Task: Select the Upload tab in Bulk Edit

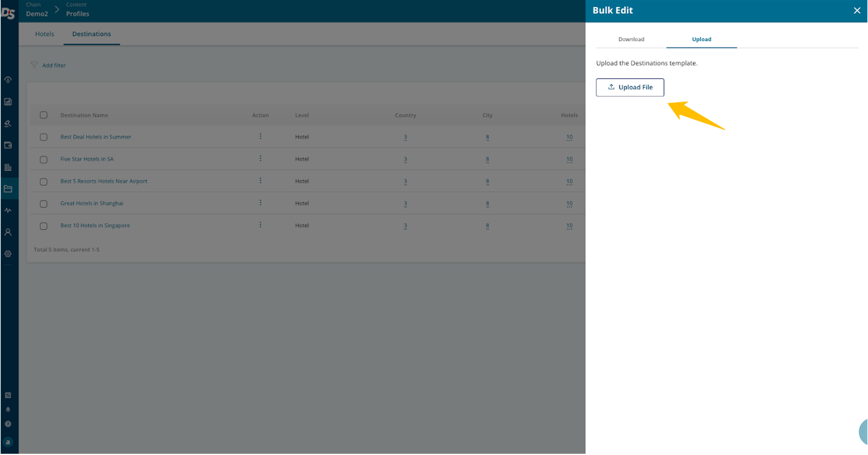Action: tap(702, 39)
